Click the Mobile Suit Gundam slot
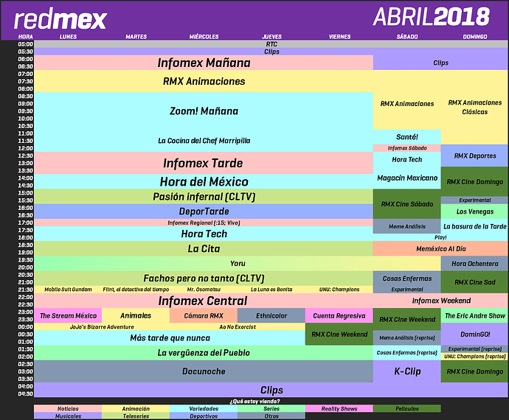 (x=68, y=290)
